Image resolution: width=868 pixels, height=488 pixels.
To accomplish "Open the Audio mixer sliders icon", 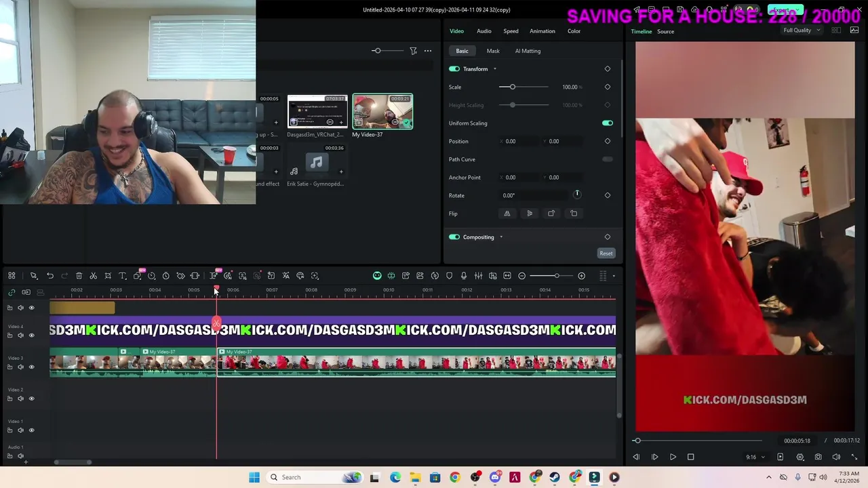I will pyautogui.click(x=478, y=276).
